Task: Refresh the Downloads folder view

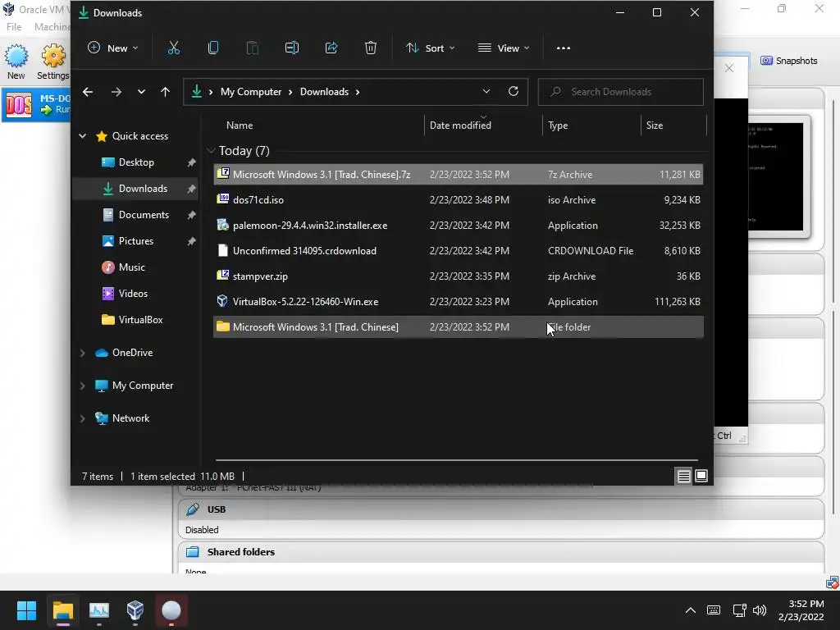Action: [514, 92]
